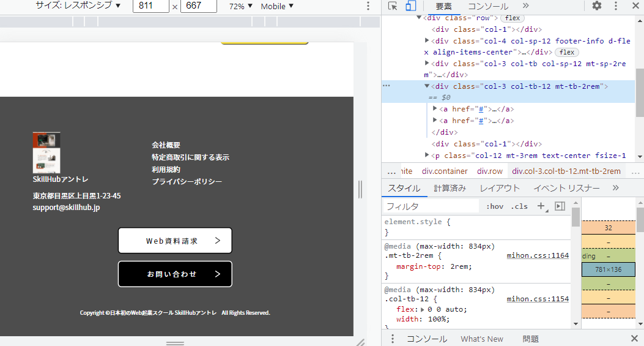This screenshot has height=346, width=644.
Task: Click the viewport width field 811
Action: click(x=150, y=6)
